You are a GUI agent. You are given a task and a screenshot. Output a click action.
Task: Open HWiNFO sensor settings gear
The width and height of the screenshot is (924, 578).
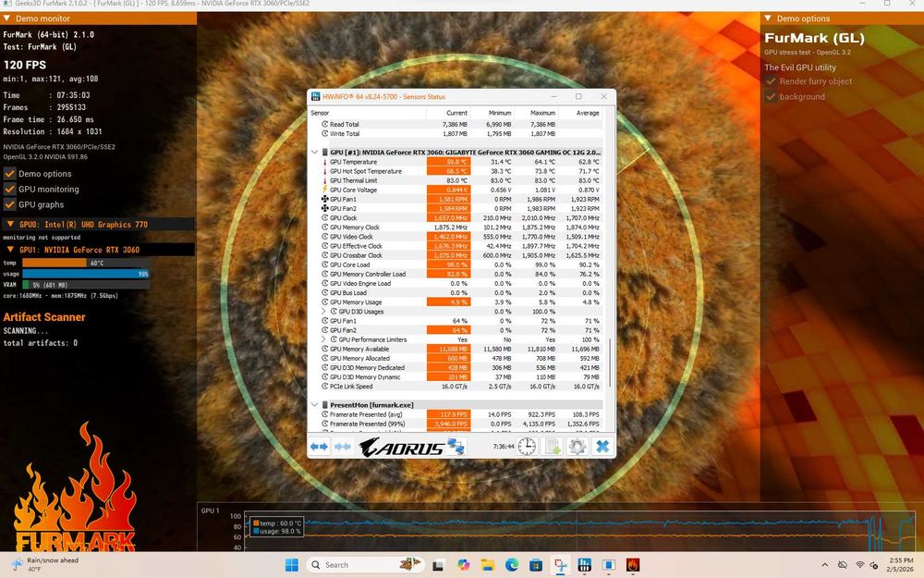[577, 447]
